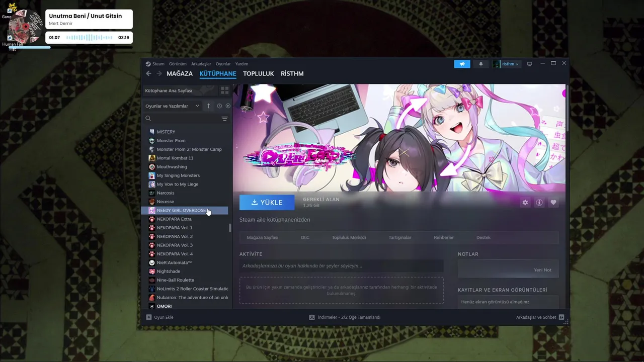644x362 pixels.
Task: Click the media player progress waveform
Action: [90, 38]
